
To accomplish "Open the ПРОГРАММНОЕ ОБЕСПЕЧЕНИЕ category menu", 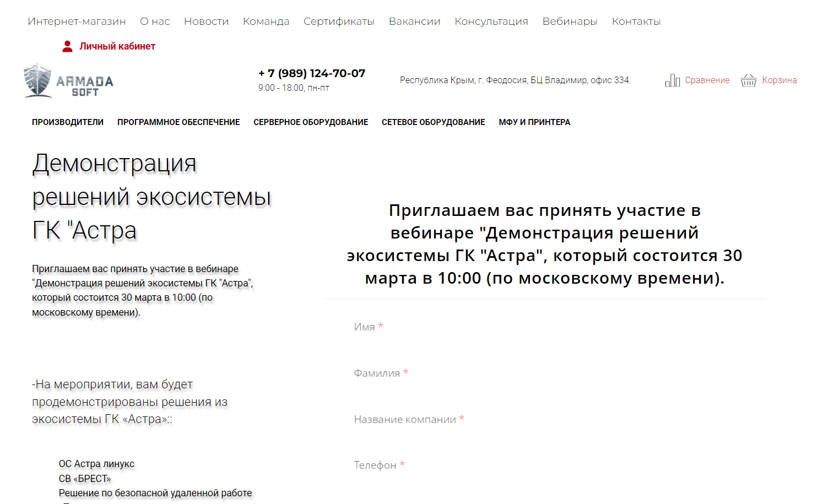I will (x=178, y=122).
